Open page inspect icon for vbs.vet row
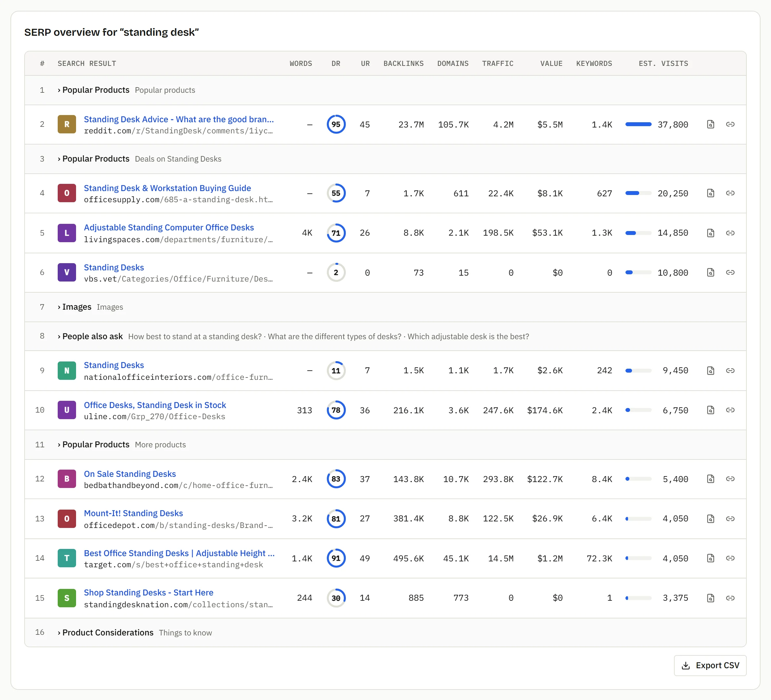 click(x=710, y=272)
